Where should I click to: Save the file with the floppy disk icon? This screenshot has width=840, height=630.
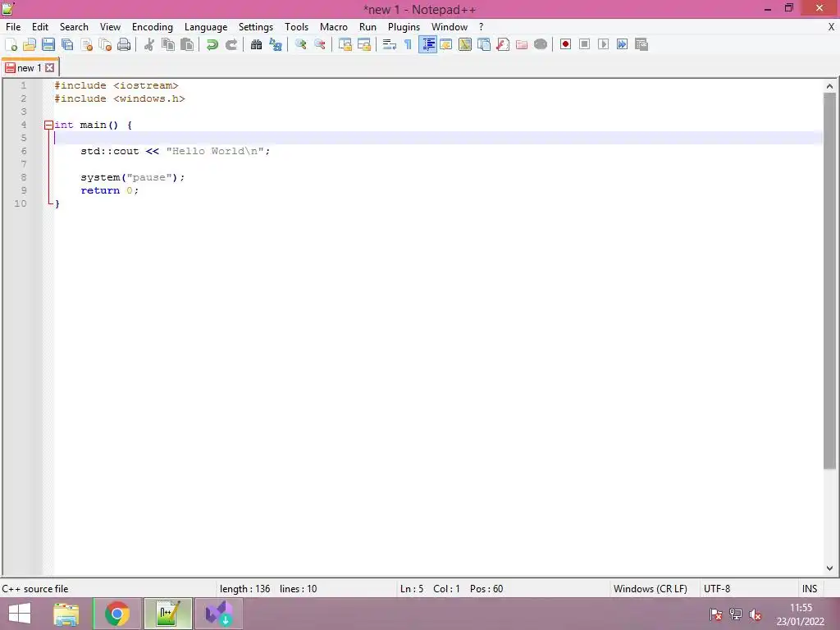48,44
